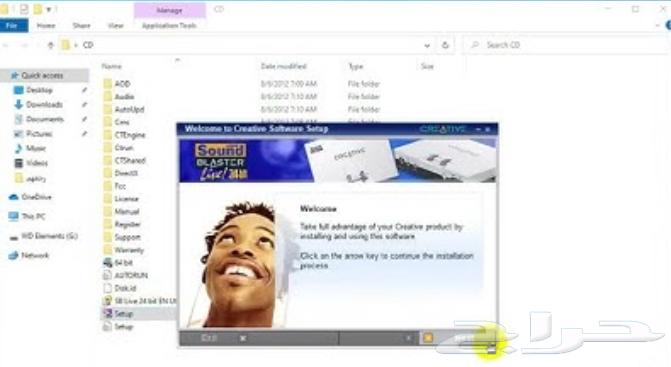
Task: Click the pin icon beside Documents
Action: (84, 119)
